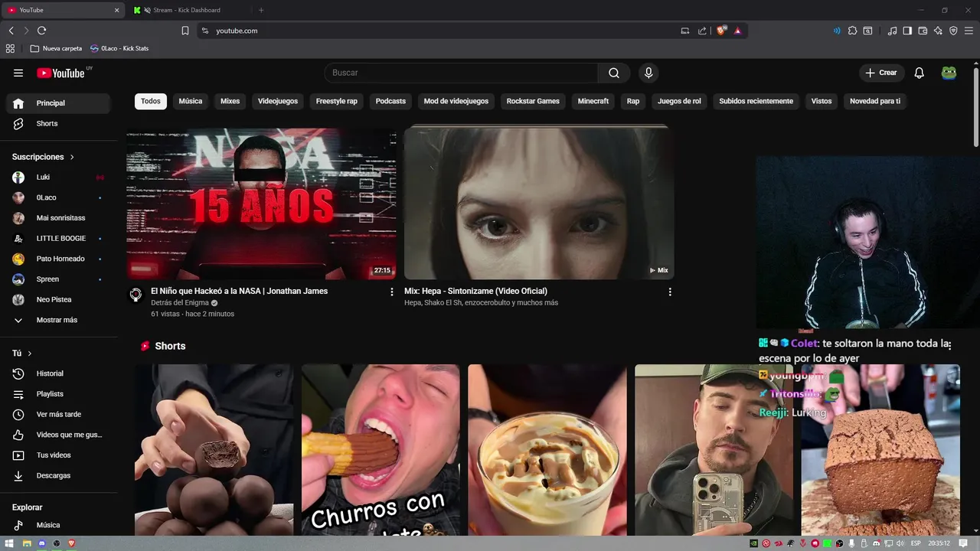Image resolution: width=980 pixels, height=551 pixels.
Task: Click the page vertical scrollbar
Action: coord(975,106)
